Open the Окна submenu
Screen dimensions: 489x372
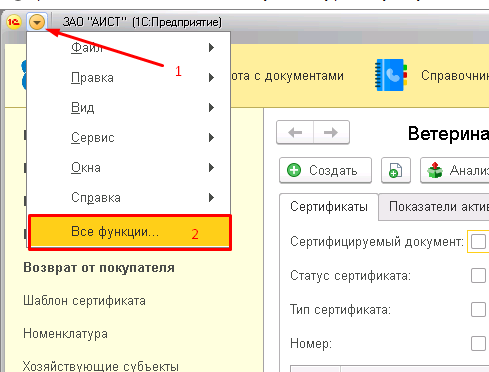click(128, 168)
